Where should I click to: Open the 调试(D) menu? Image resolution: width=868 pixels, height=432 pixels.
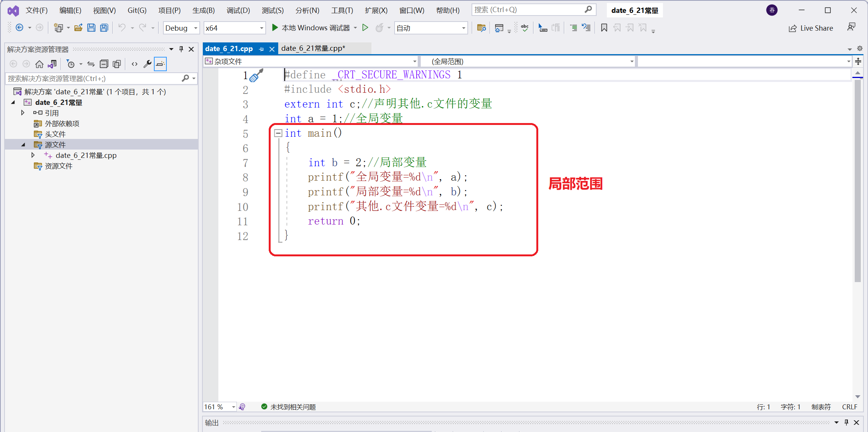tap(238, 10)
